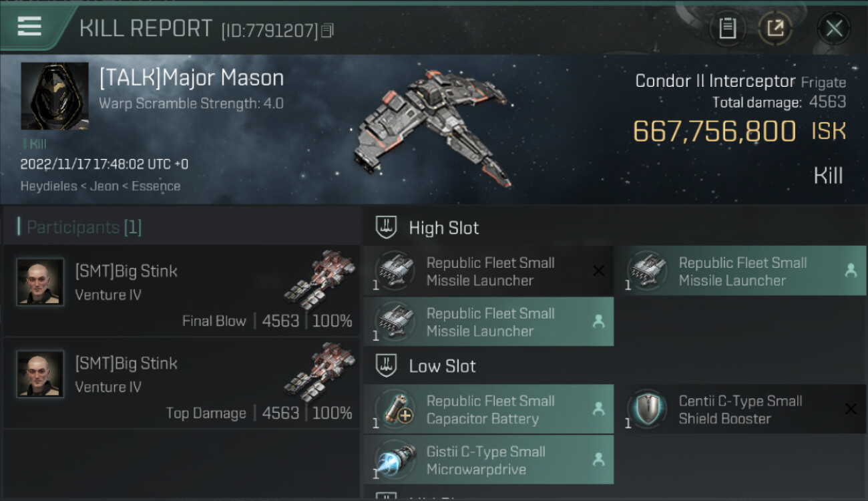868x501 pixels.
Task: View Major Mason's character portrait
Action: tap(55, 96)
